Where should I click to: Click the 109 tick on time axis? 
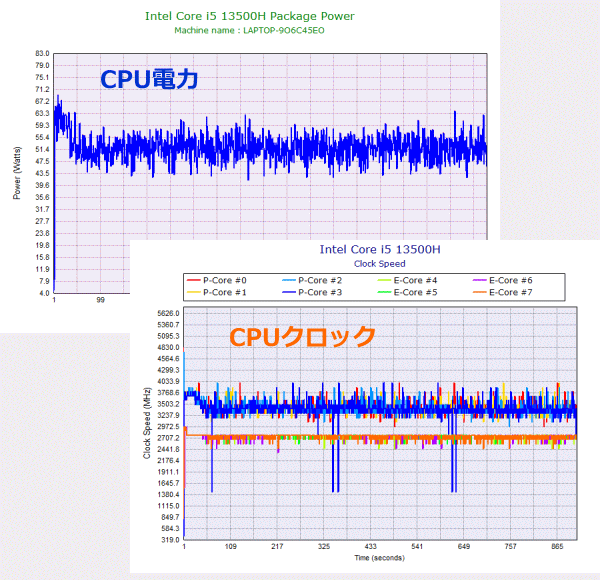tap(230, 547)
